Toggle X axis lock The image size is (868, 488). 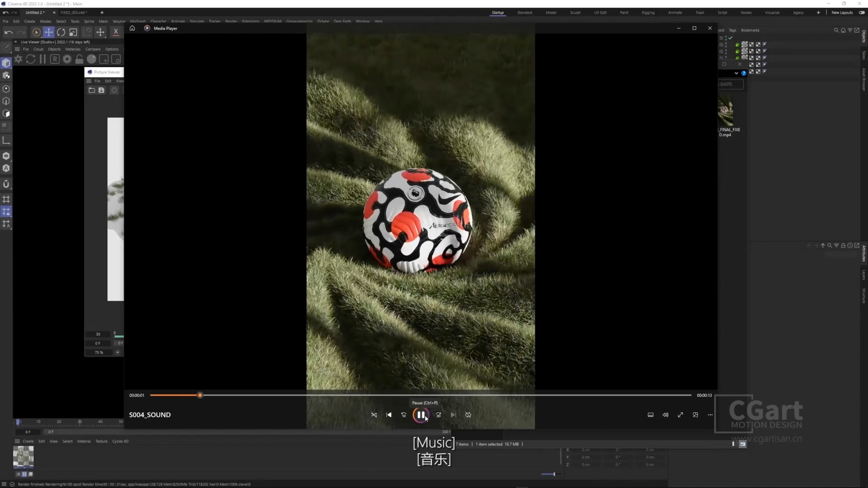pyautogui.click(x=116, y=32)
